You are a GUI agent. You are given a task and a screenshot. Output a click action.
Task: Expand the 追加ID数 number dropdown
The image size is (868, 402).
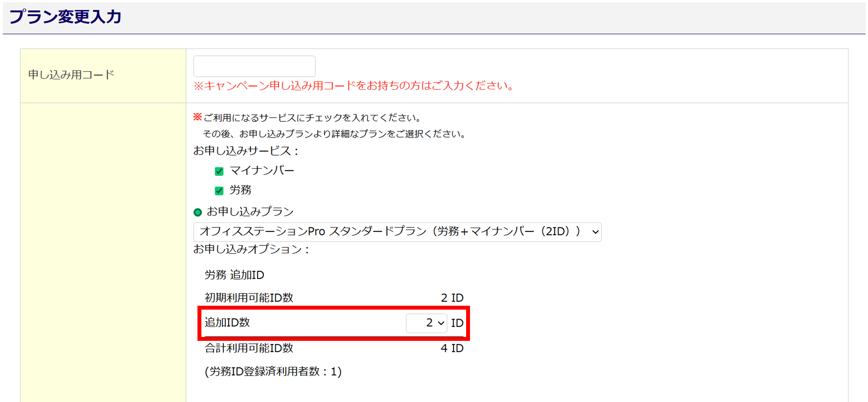point(426,323)
